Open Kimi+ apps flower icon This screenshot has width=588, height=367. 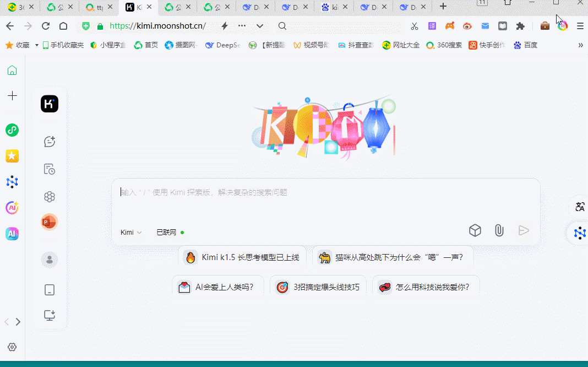(x=50, y=197)
